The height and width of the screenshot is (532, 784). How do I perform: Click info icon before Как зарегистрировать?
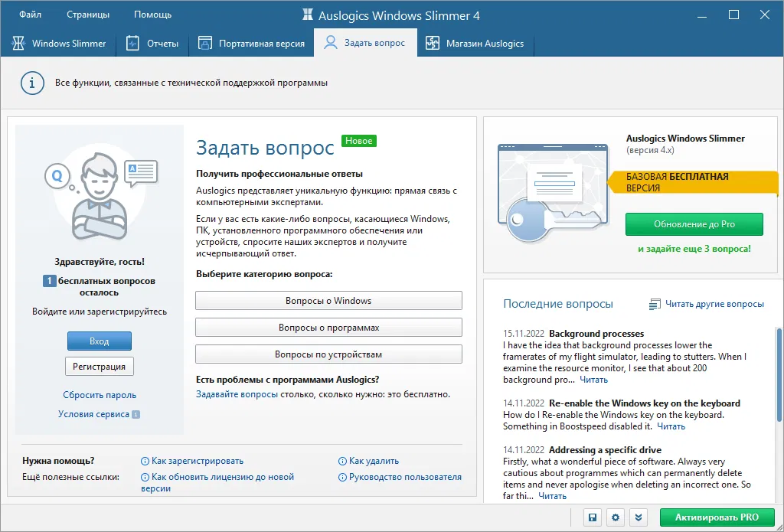145,461
